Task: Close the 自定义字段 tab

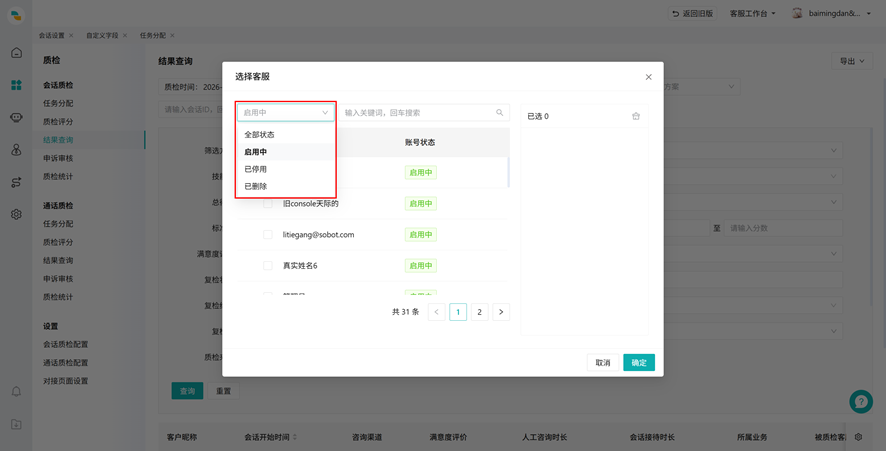Action: pyautogui.click(x=125, y=35)
